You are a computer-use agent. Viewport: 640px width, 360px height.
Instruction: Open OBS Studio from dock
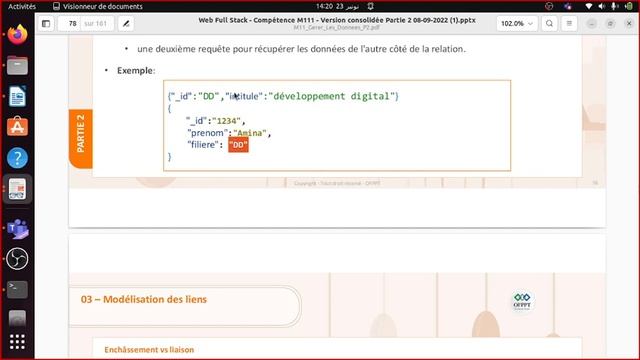[x=17, y=259]
